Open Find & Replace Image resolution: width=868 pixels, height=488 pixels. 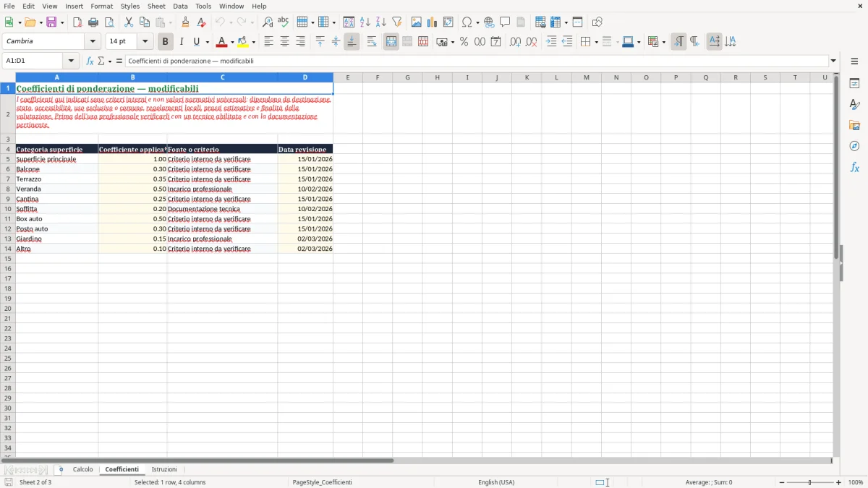click(x=268, y=22)
